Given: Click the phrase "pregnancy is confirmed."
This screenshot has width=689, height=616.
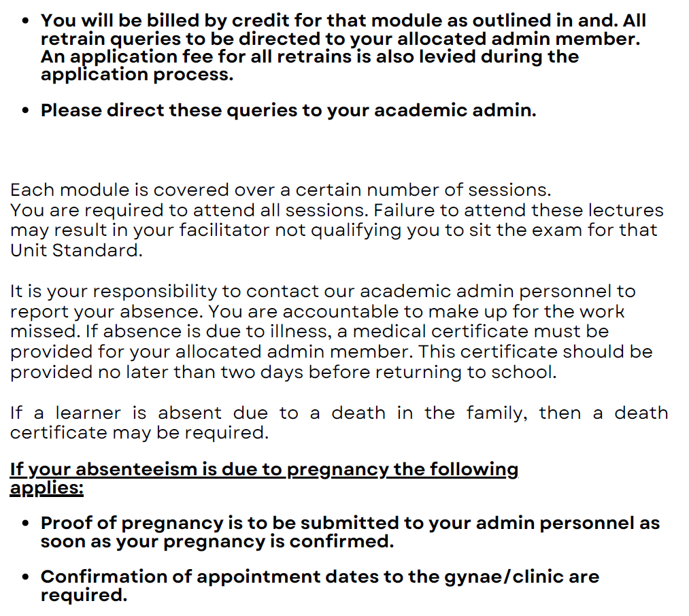Looking at the screenshot, I should tap(279, 542).
